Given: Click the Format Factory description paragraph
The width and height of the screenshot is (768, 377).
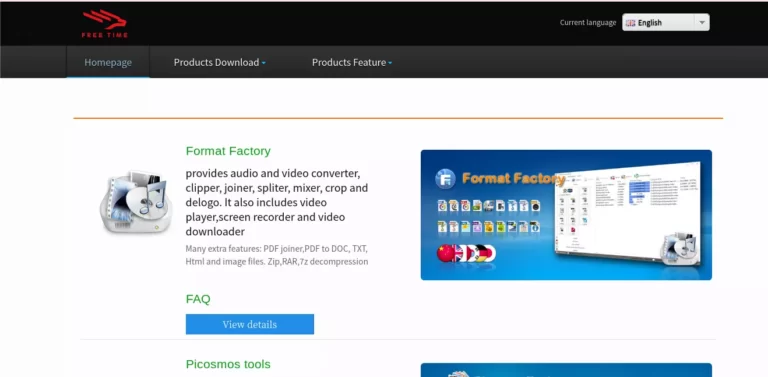Looking at the screenshot, I should (x=277, y=202).
